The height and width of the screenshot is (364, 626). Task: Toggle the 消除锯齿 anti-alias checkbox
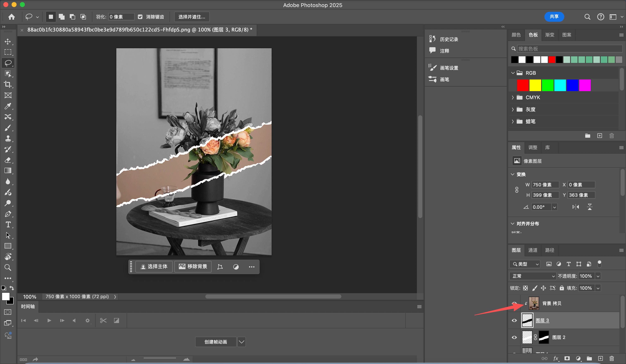pos(140,17)
